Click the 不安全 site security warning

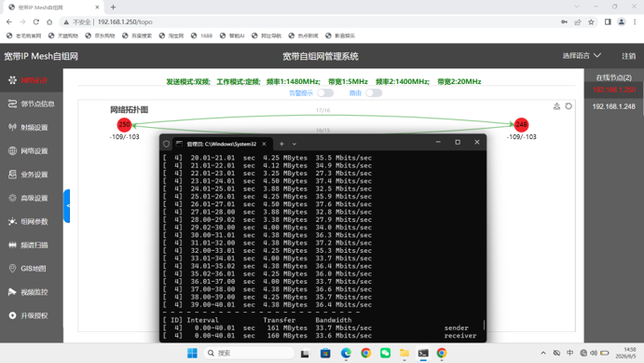point(77,21)
